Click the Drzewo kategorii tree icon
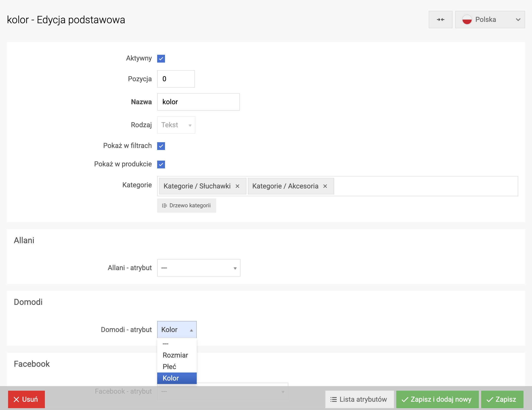Image resolution: width=532 pixels, height=410 pixels. click(165, 206)
